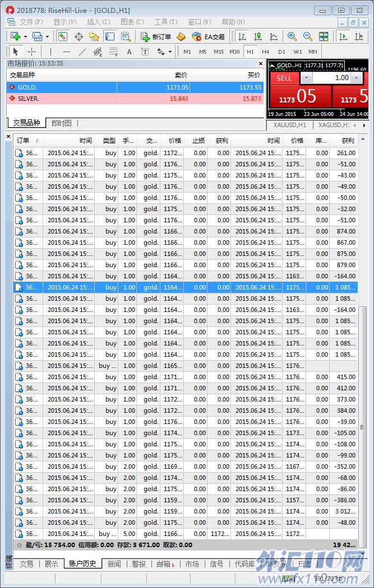Toggle the Navigator folder-star icon
Image resolution: width=374 pixels, height=588 pixels.
click(94, 36)
